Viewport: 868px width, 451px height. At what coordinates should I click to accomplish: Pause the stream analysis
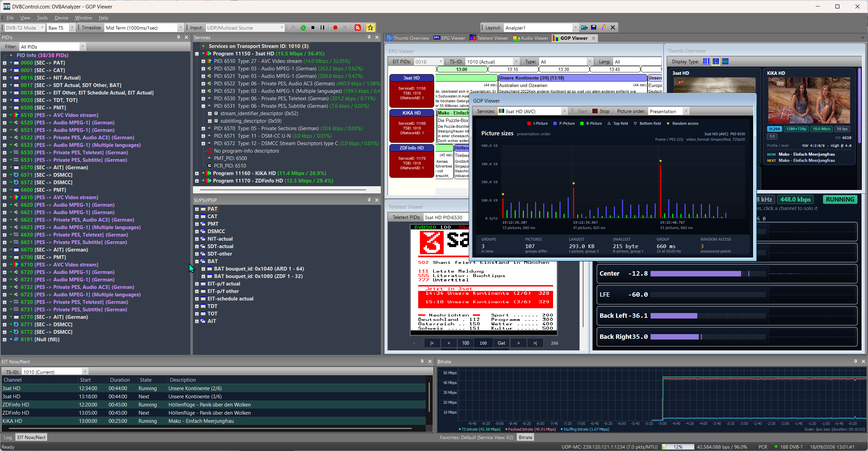click(322, 28)
